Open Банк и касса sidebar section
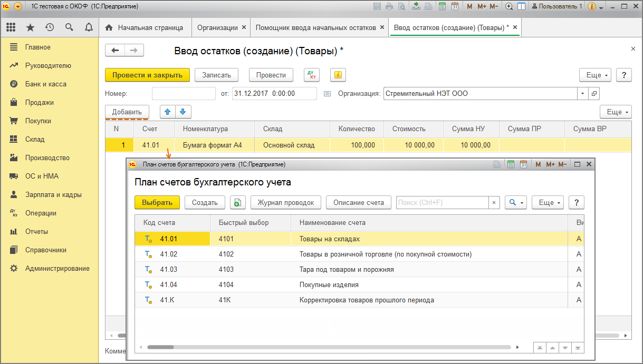This screenshot has width=643, height=364. point(46,84)
